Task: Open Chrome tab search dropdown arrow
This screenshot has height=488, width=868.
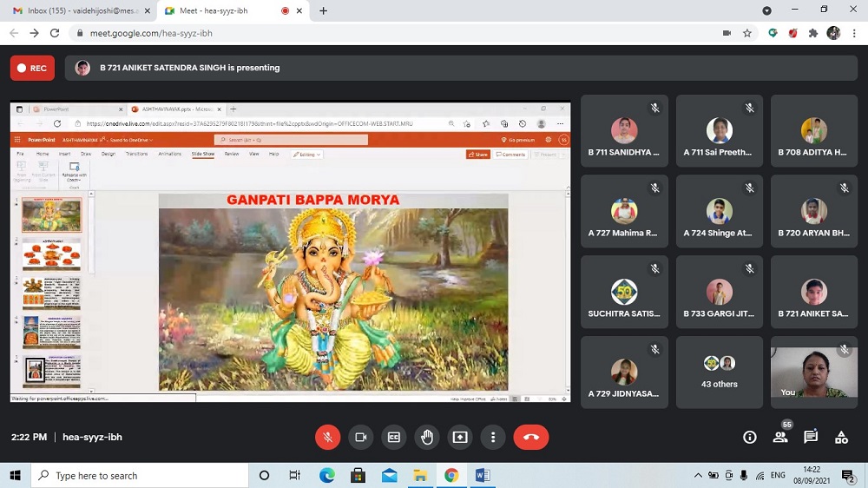Action: point(766,10)
